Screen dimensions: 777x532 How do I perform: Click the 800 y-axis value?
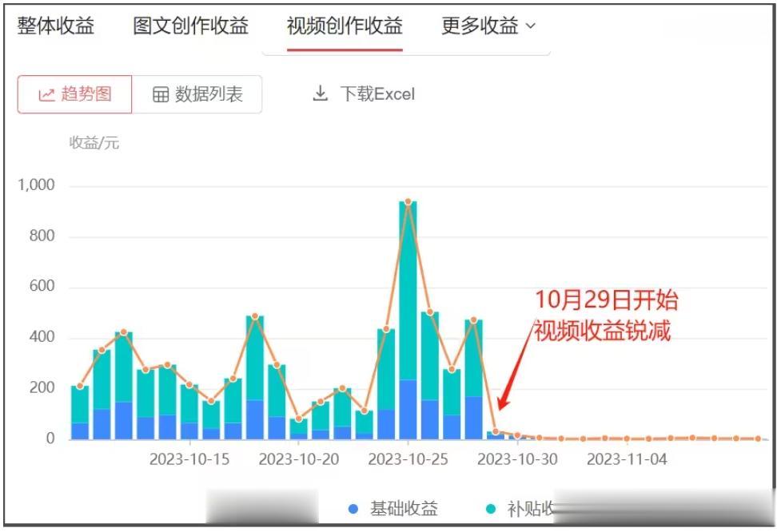(x=42, y=236)
